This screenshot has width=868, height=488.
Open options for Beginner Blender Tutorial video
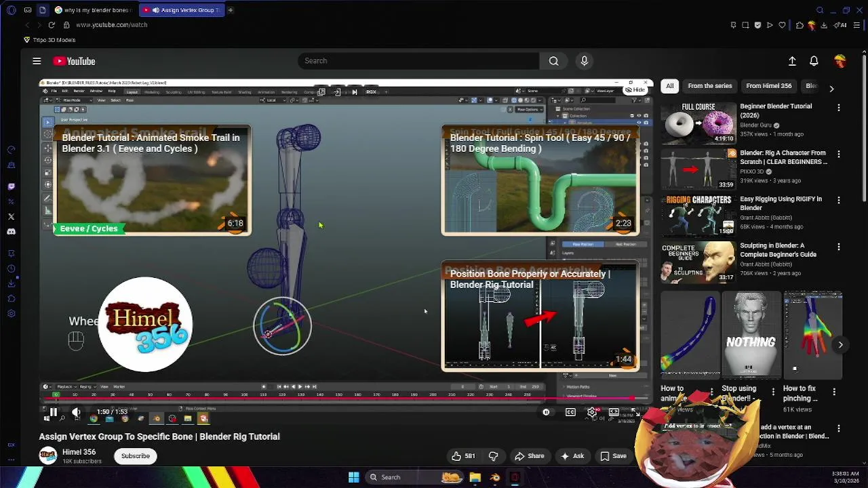pyautogui.click(x=839, y=108)
